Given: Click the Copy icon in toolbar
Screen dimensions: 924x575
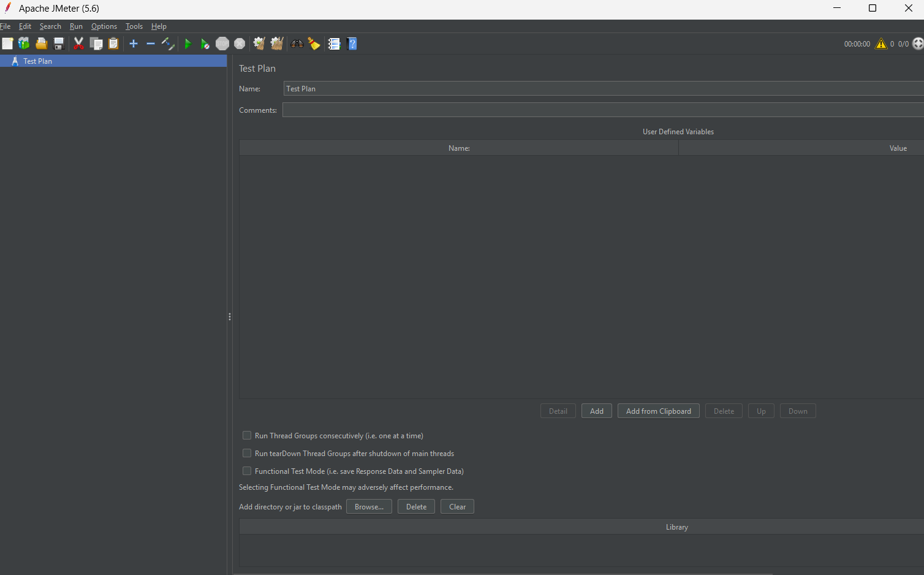Looking at the screenshot, I should coord(96,44).
